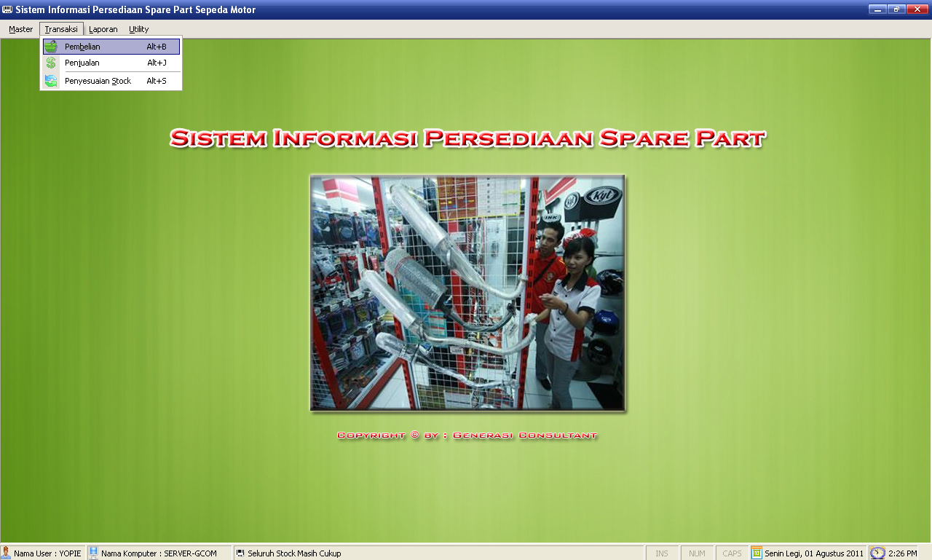Toggle the INS indicator in status bar
The image size is (932, 560).
coord(661,553)
